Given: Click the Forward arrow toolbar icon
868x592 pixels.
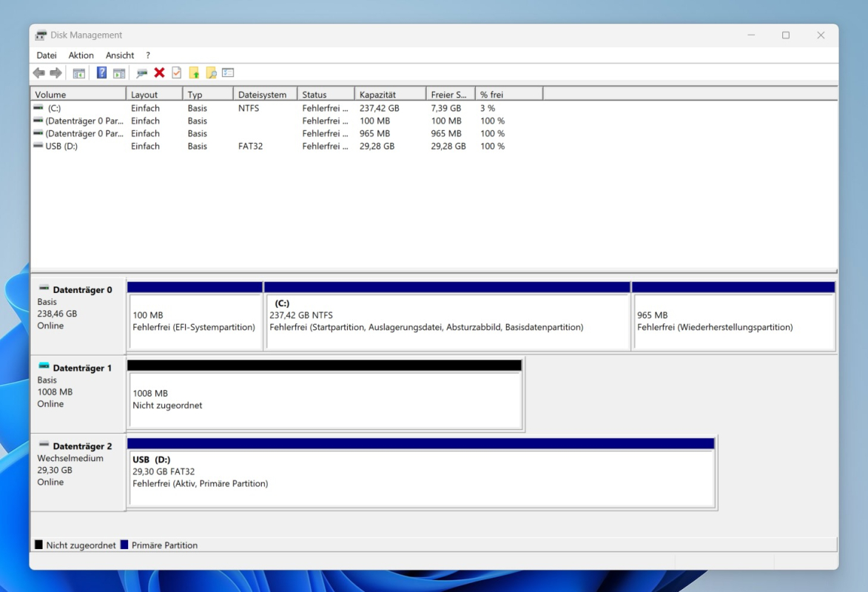Looking at the screenshot, I should 56,73.
